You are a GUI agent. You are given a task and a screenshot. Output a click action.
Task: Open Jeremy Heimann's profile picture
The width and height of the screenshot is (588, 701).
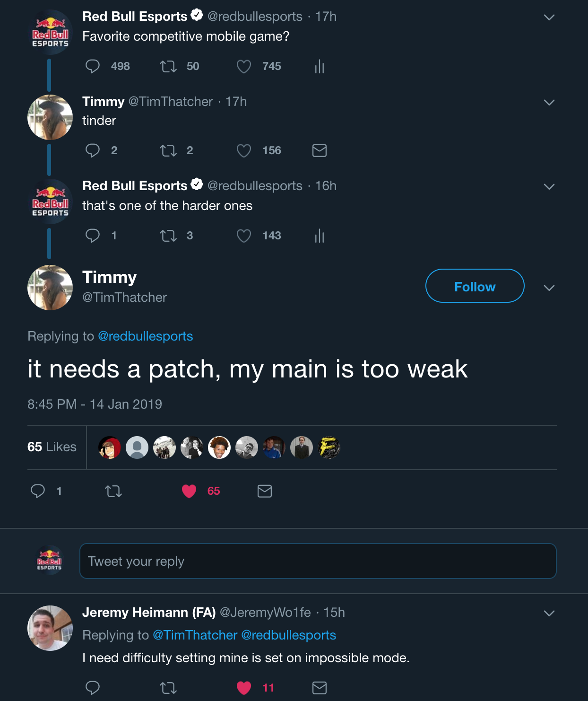(50, 628)
